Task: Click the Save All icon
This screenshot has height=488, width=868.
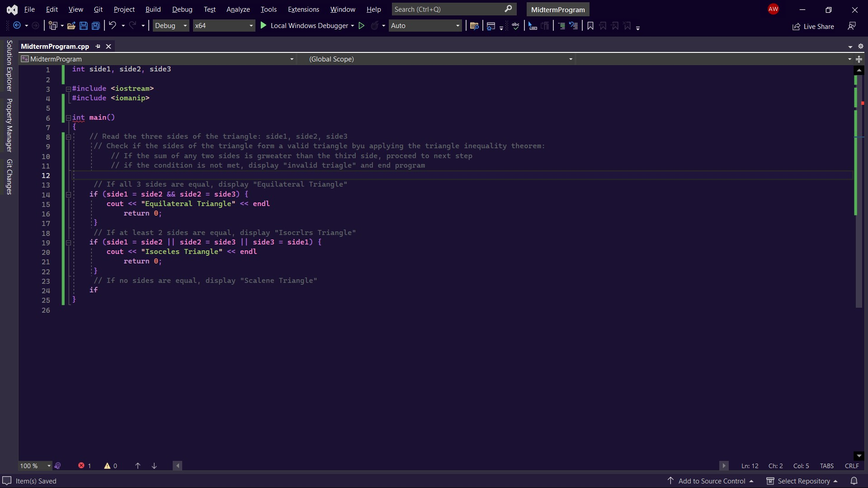Action: [x=96, y=26]
